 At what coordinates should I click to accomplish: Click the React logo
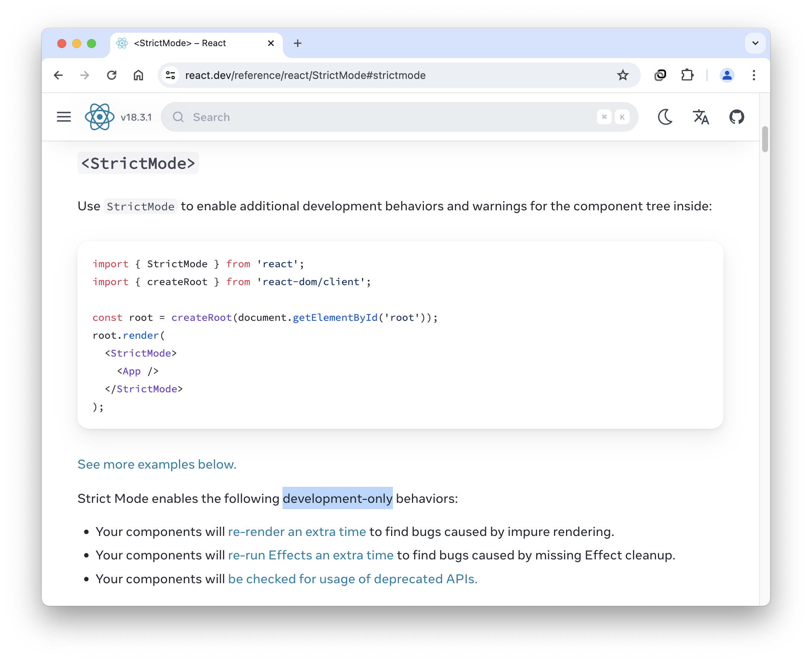(x=99, y=117)
